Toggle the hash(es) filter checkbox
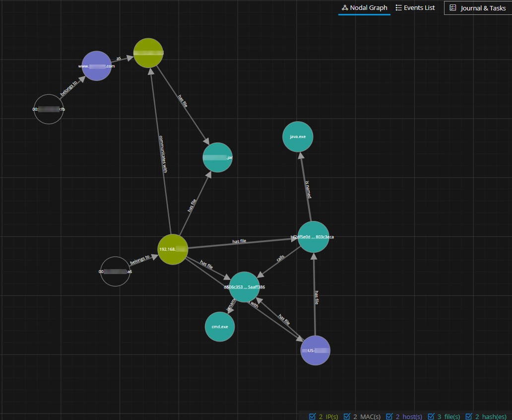The image size is (512, 420). click(468, 416)
